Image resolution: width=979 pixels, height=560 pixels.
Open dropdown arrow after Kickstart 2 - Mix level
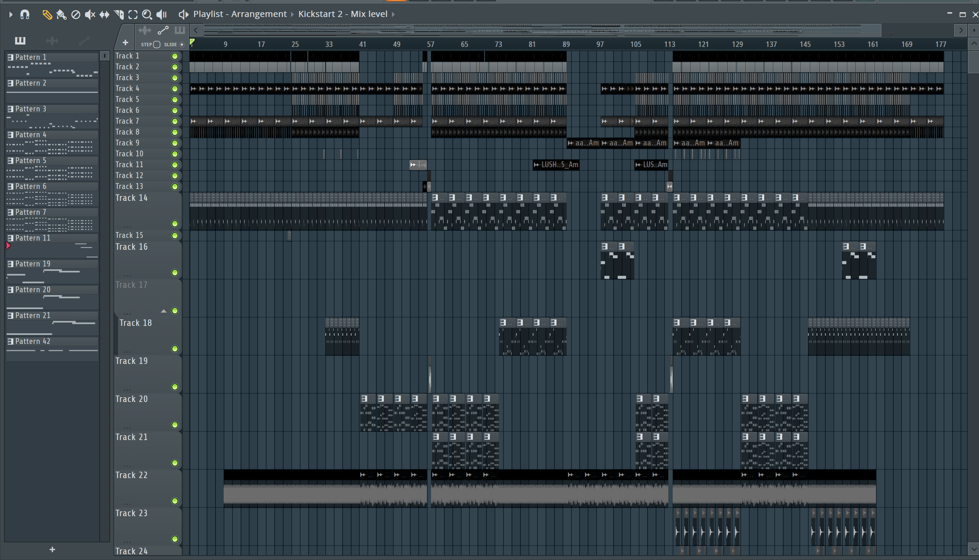tap(393, 15)
